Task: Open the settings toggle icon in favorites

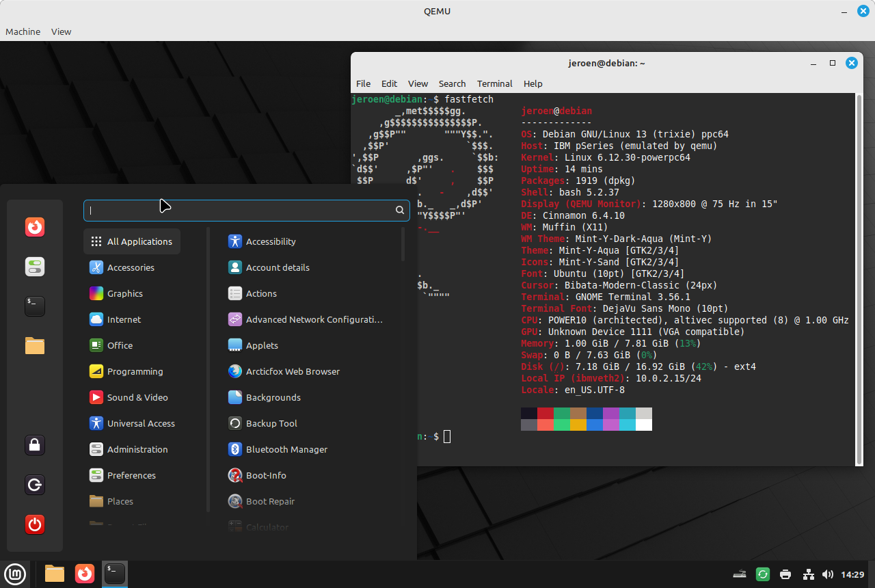Action: click(x=35, y=266)
